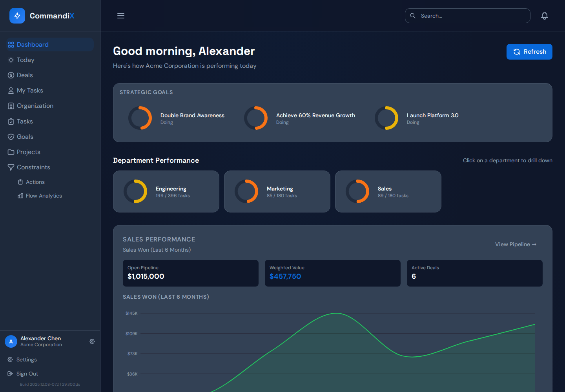Click the Open Pipeline $1,015,000 stat
Screen dimensions: 565x392
[x=191, y=273]
